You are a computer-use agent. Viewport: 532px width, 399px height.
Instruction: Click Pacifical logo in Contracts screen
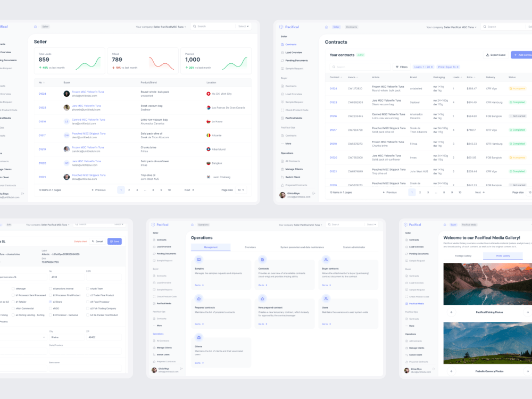[x=289, y=27]
